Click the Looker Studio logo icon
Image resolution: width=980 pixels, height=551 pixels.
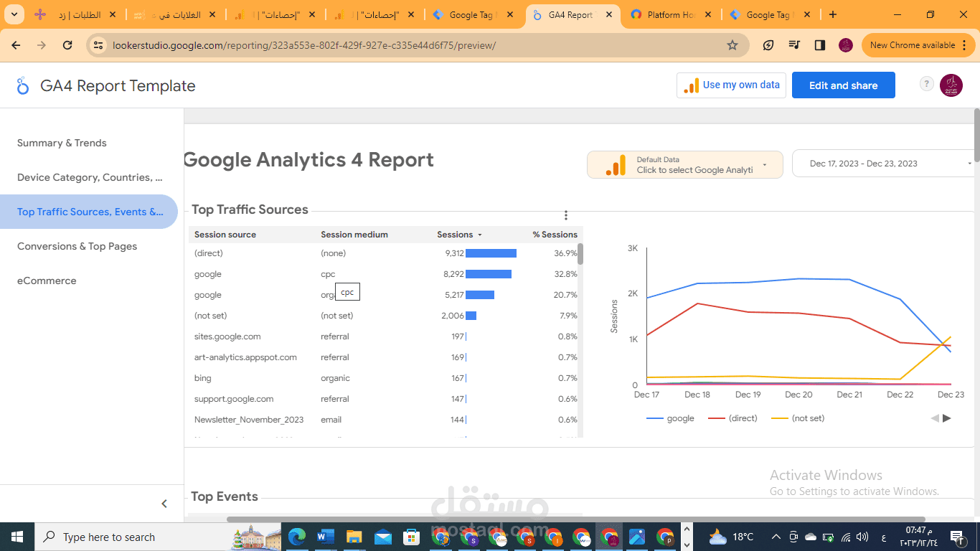(23, 86)
